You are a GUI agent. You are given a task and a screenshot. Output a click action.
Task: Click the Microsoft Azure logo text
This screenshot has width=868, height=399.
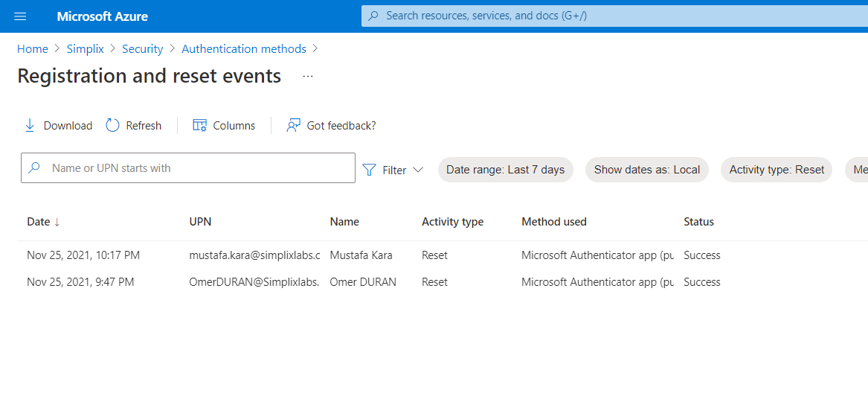103,16
